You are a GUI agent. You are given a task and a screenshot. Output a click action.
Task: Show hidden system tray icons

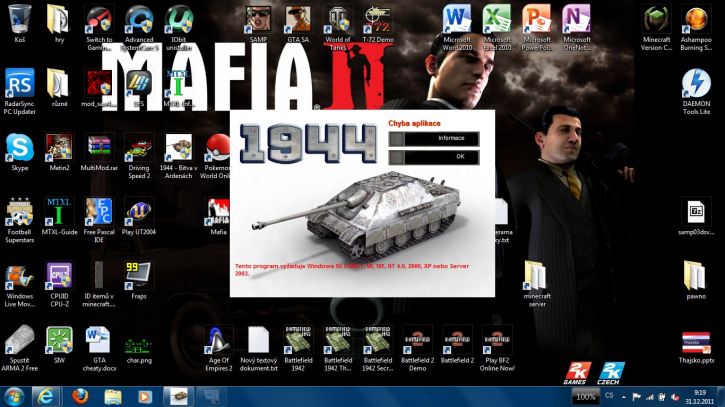pyautogui.click(x=624, y=397)
